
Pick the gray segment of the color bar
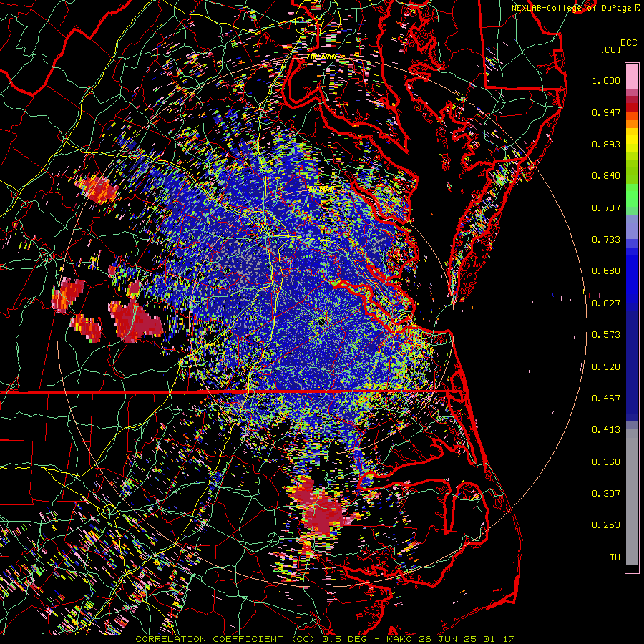tap(632, 497)
